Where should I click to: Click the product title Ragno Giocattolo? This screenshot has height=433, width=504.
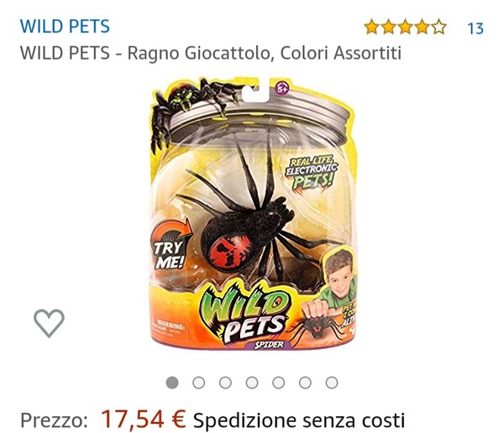point(211,53)
